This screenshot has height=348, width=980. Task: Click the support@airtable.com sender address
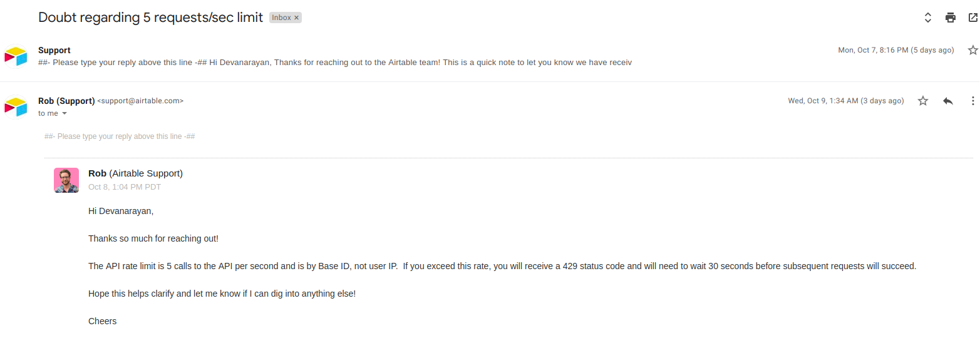click(x=140, y=101)
